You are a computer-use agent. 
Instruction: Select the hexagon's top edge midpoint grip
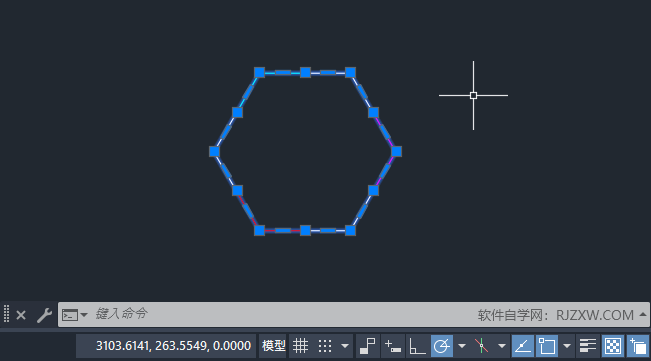[305, 73]
